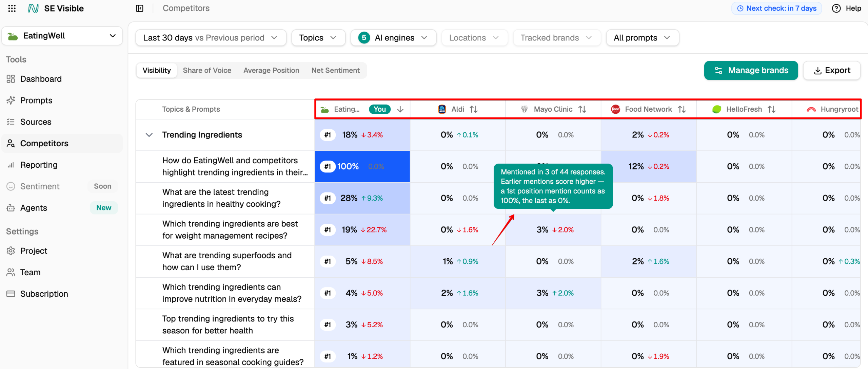Click the Aldi brand logo
The image size is (868, 369).
tap(442, 109)
